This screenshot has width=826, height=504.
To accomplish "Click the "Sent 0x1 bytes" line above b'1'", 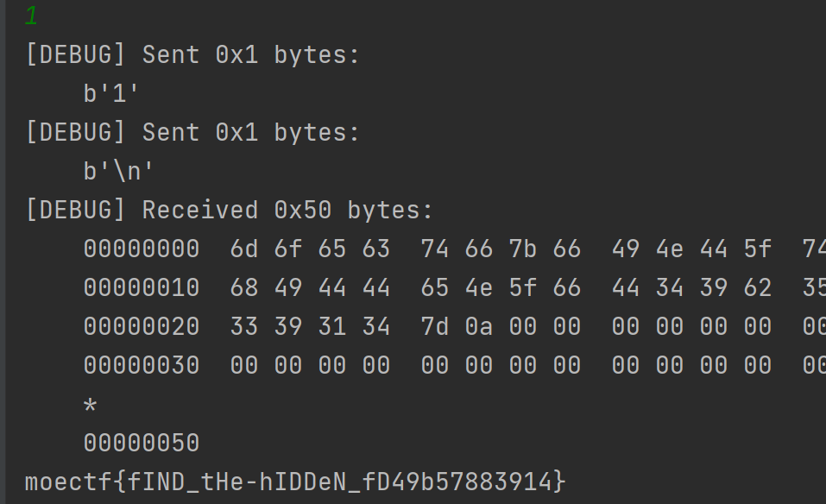I will 192,54.
